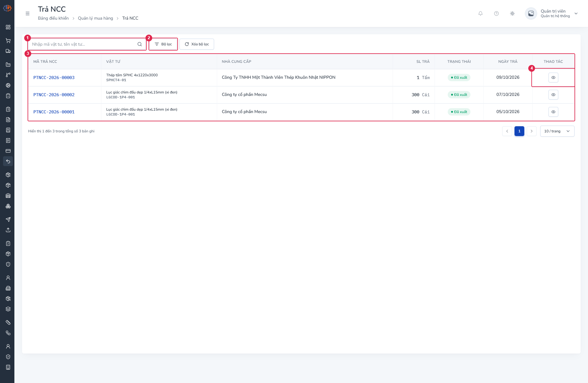Open the notifications bell

pyautogui.click(x=481, y=13)
